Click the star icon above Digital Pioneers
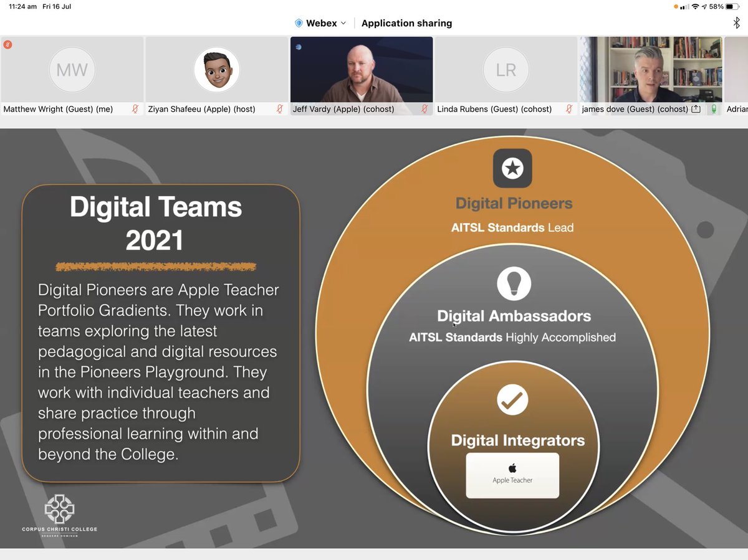748x560 pixels. (512, 168)
